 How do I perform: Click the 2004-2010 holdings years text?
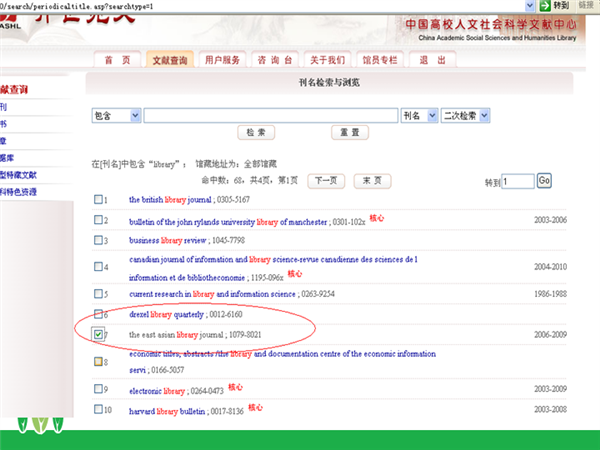click(x=550, y=267)
